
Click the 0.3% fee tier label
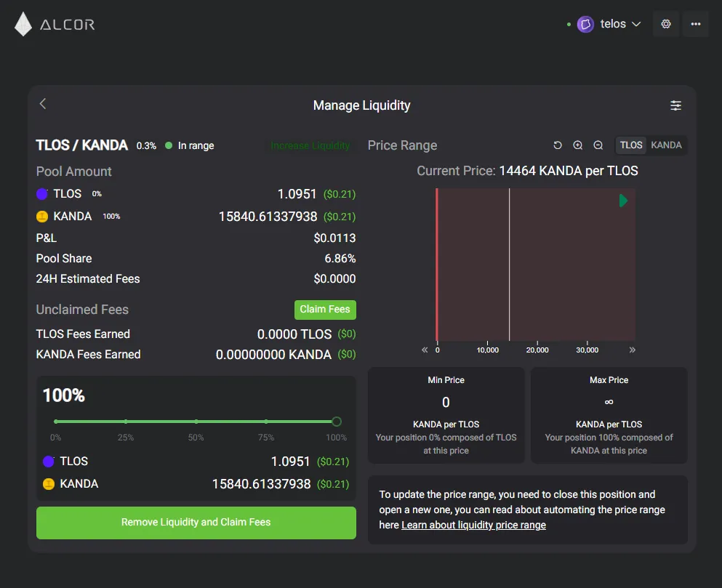146,146
